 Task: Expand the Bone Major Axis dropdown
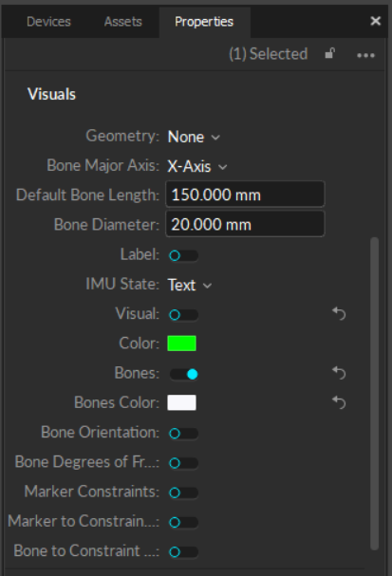click(x=197, y=166)
